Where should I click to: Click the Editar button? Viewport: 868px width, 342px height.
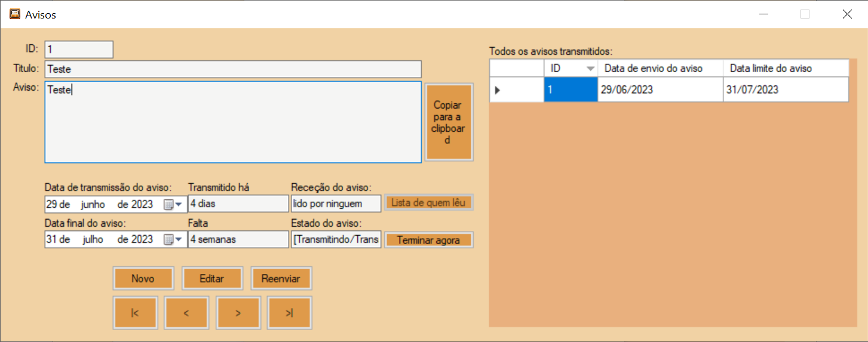pyautogui.click(x=211, y=279)
